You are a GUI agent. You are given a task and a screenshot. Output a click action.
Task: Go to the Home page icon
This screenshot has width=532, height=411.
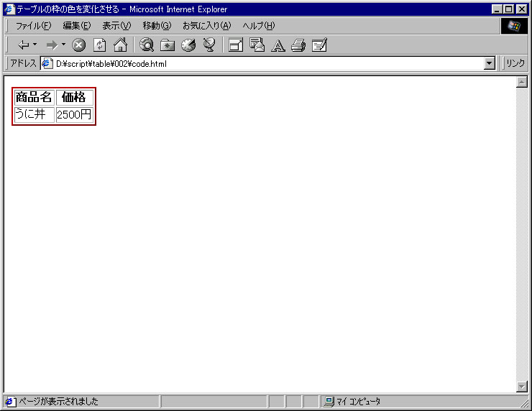(121, 45)
